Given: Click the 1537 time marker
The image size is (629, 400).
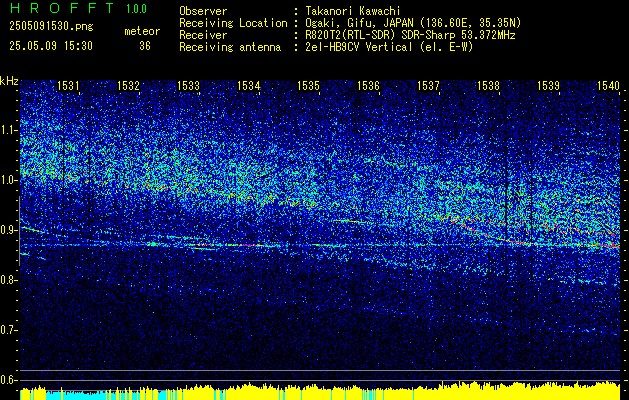Looking at the screenshot, I should pos(428,85).
